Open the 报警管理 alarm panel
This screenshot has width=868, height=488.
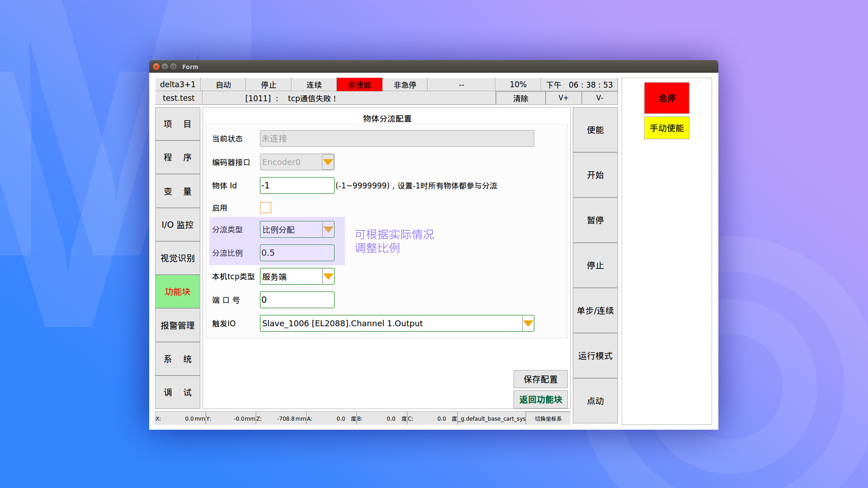pos(177,325)
